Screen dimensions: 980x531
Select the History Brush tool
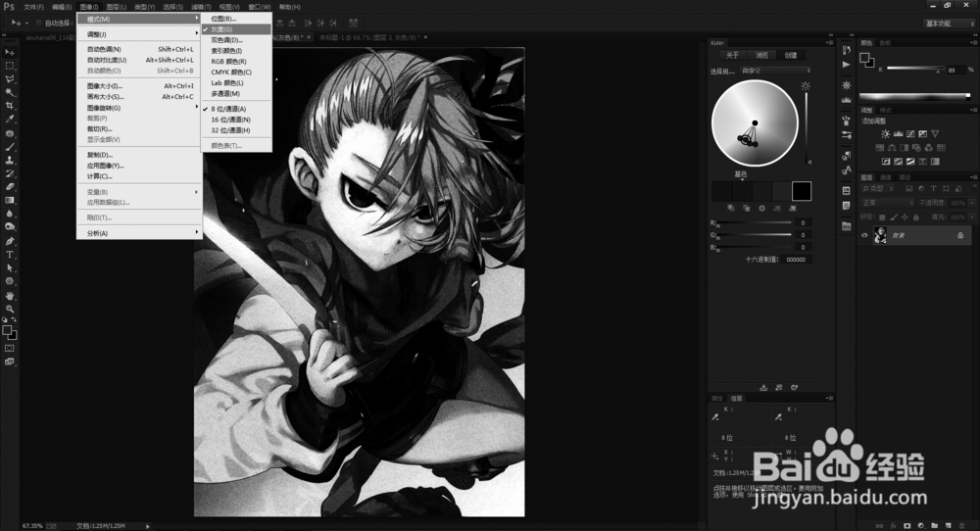10,173
